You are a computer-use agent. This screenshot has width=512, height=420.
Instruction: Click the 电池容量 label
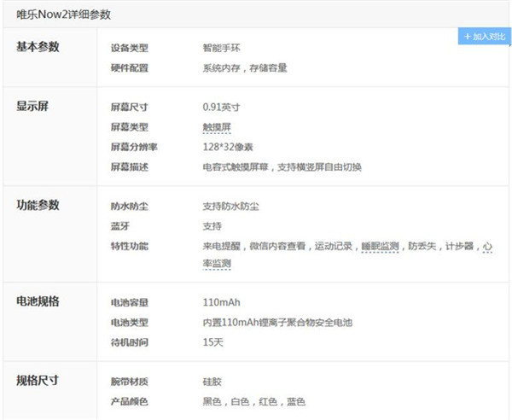click(130, 303)
